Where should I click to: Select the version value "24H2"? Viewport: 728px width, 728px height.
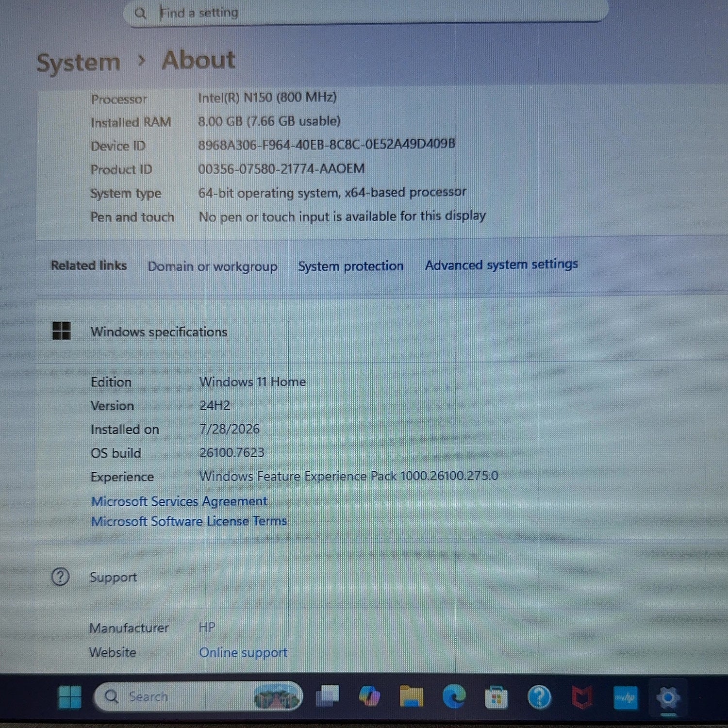pos(215,405)
